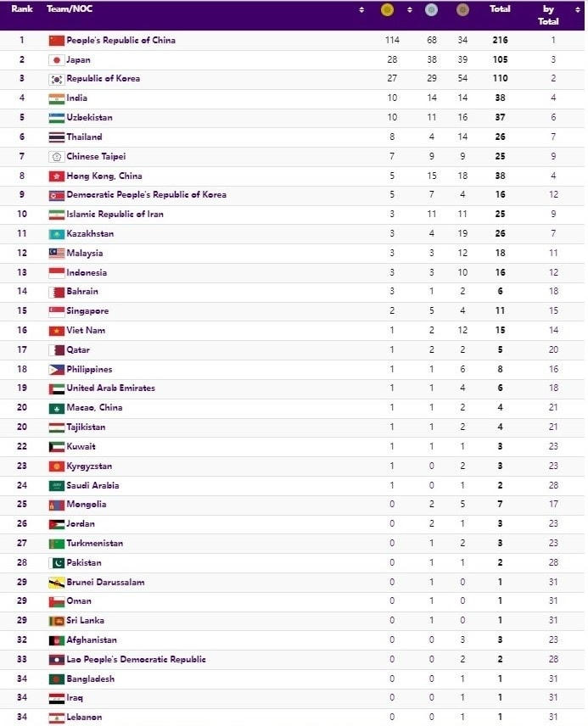Click the Viet Nam flag icon
Viewport: 588px width, 726px height.
(x=56, y=331)
